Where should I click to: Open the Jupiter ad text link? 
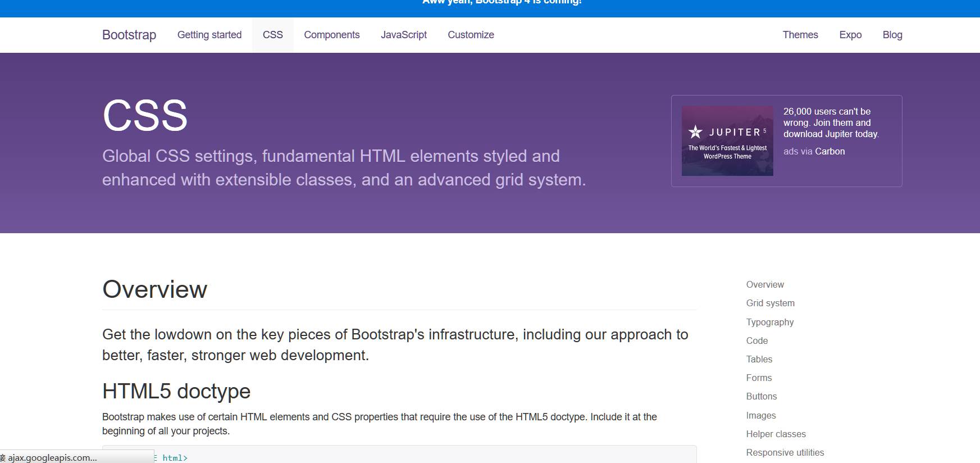pyautogui.click(x=831, y=122)
